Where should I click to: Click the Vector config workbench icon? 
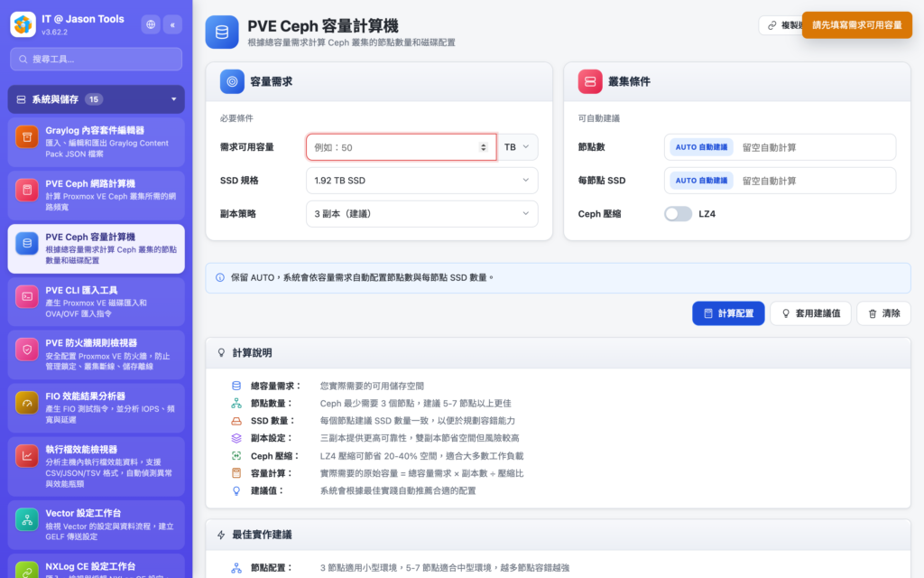point(26,519)
